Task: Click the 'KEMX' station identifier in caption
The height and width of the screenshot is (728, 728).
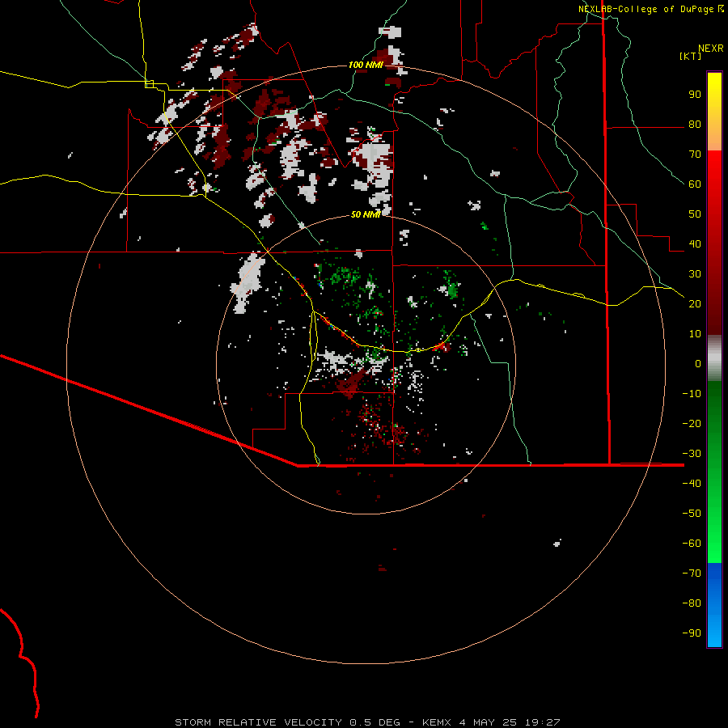Action: (x=437, y=722)
